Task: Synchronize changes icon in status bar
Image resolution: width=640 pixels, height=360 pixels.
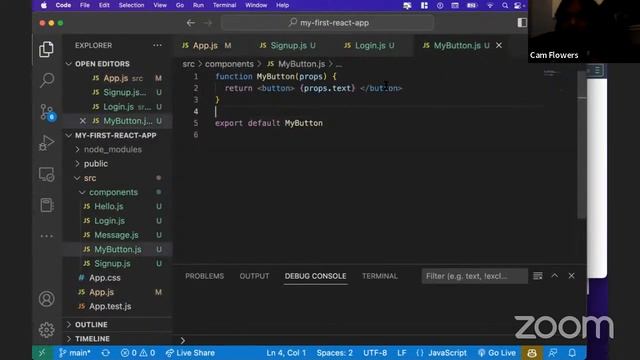Action: point(105,353)
